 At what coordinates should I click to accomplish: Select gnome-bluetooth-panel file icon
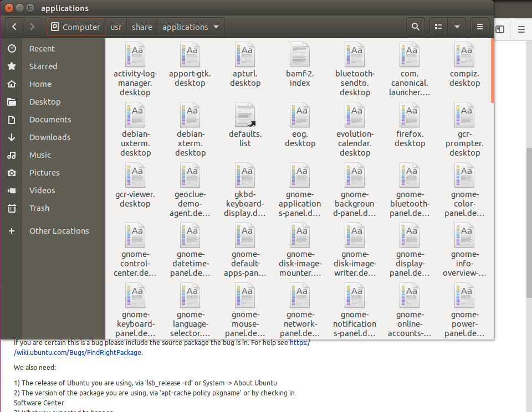tap(410, 175)
